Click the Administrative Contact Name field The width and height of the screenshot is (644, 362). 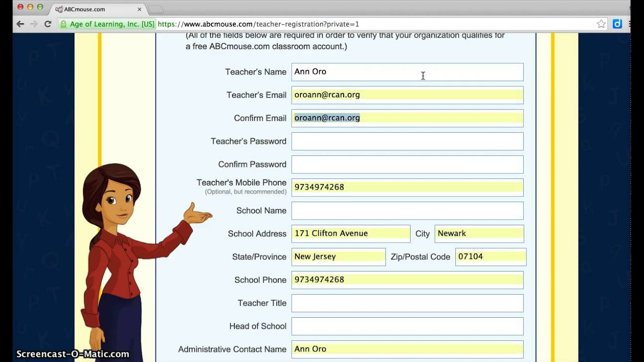408,349
